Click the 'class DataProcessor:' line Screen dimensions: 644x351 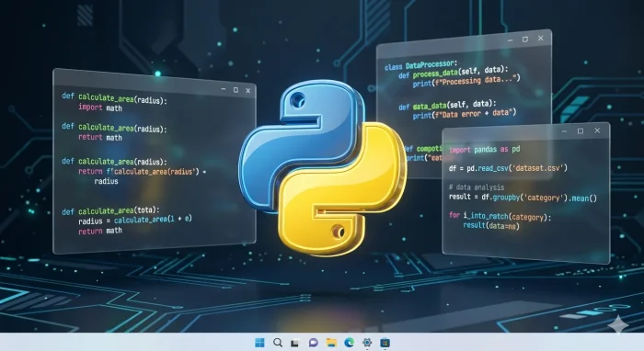[x=420, y=65]
